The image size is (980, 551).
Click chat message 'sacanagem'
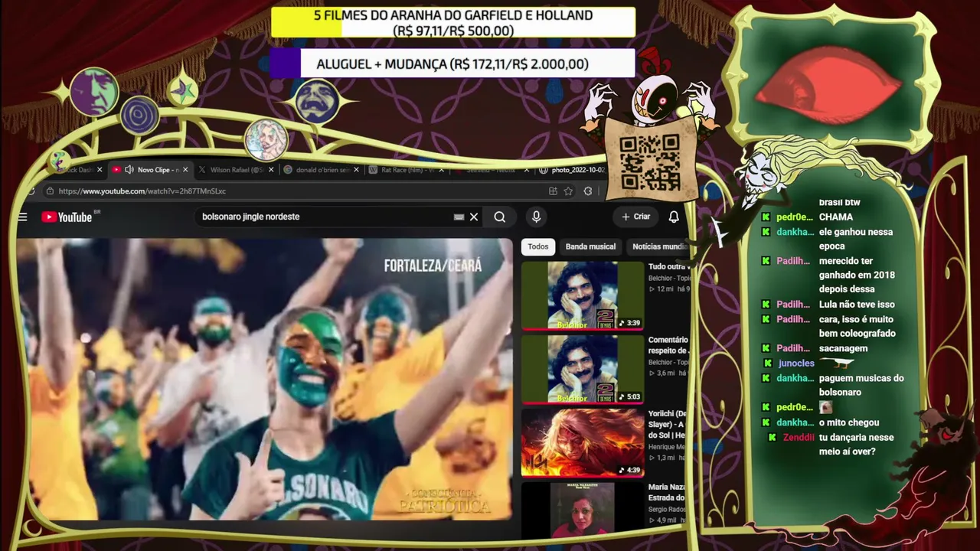point(843,349)
